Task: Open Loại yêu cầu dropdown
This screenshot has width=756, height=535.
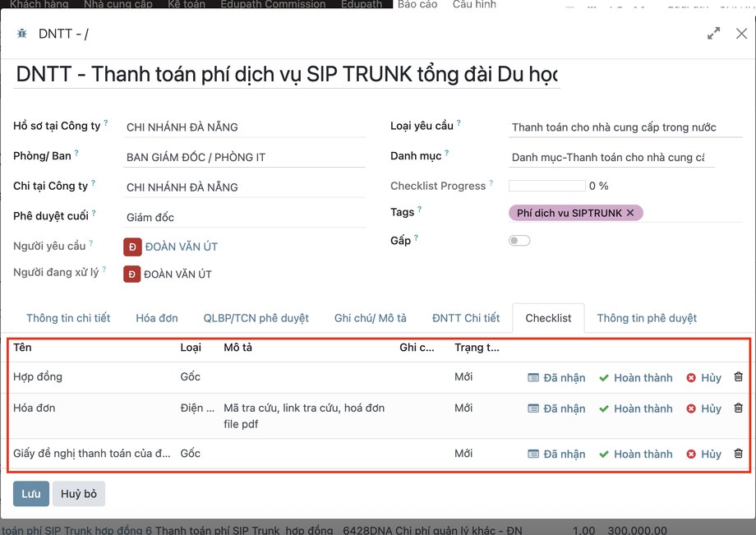Action: (625, 127)
